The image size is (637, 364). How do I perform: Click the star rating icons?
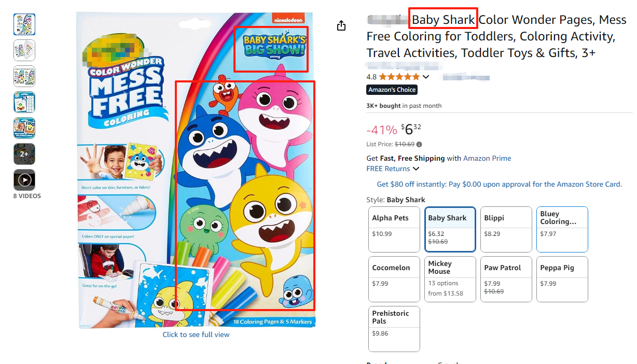(x=399, y=77)
